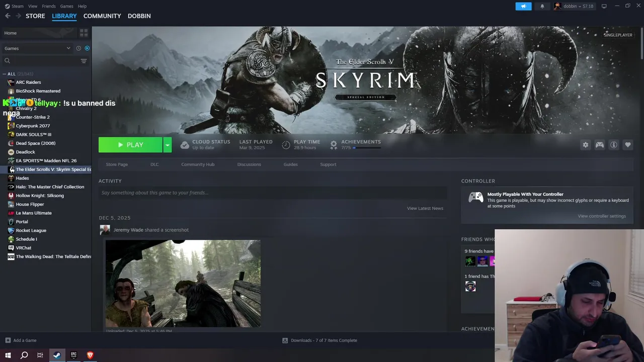Screen dimensions: 644x362
Task: Click the Add a Game plus icon
Action: click(x=8, y=340)
